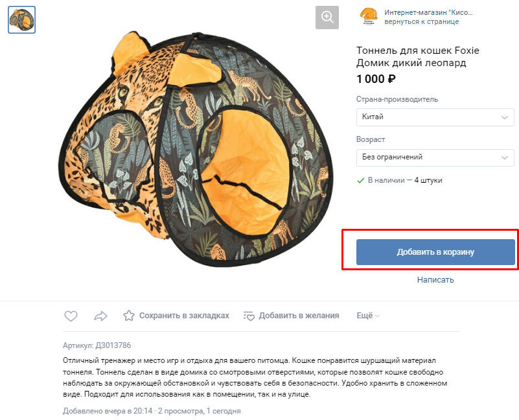Open the Интернет-магазин "Кисо…" shop link
Image resolution: width=519 pixels, height=420 pixels.
(x=428, y=12)
